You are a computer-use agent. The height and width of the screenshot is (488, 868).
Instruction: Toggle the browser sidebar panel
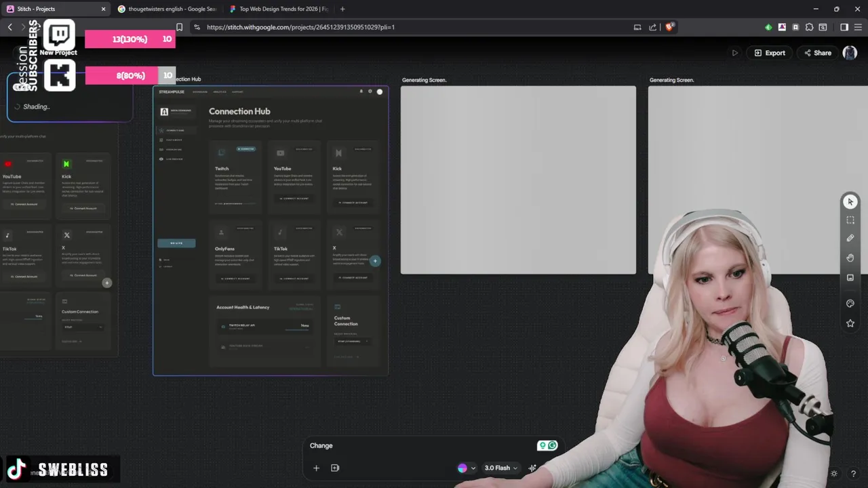click(844, 27)
